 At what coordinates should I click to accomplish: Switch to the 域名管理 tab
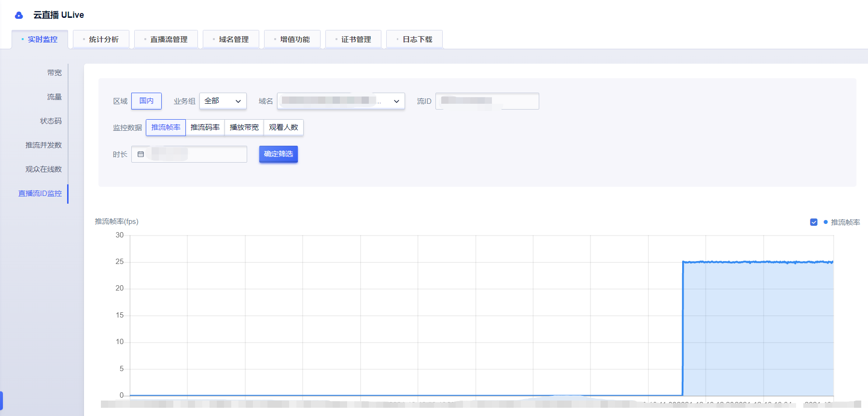coord(231,40)
